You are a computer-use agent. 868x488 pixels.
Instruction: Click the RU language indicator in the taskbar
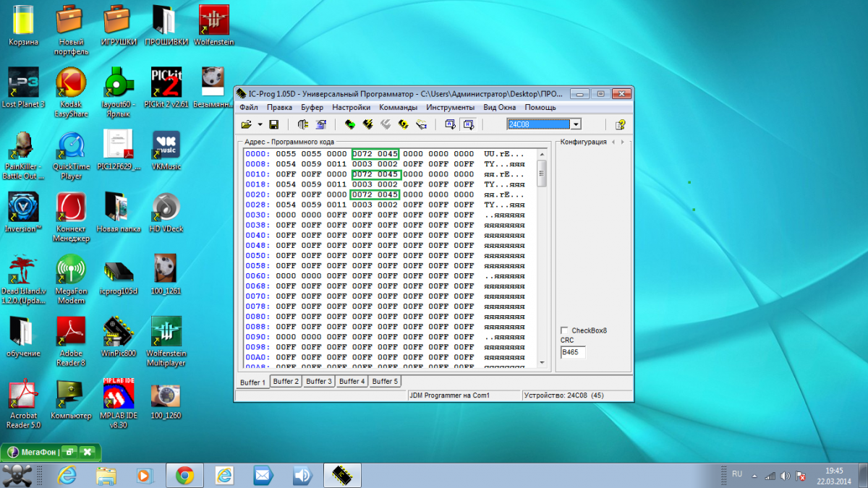(737, 474)
